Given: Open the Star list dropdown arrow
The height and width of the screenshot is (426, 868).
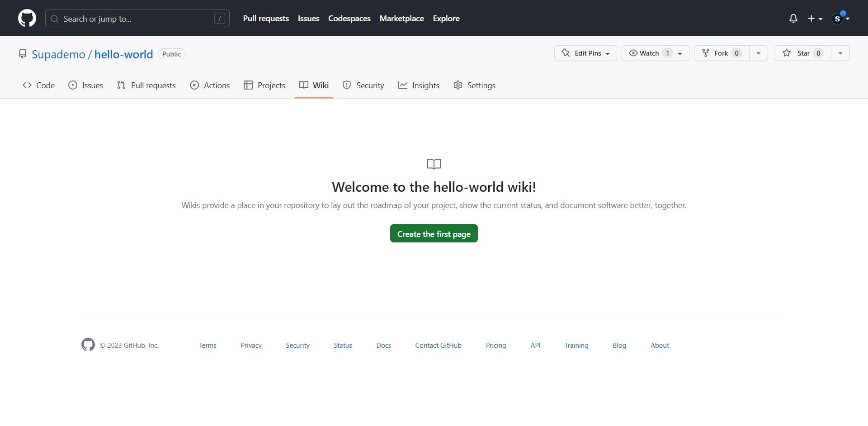Looking at the screenshot, I should tap(840, 53).
